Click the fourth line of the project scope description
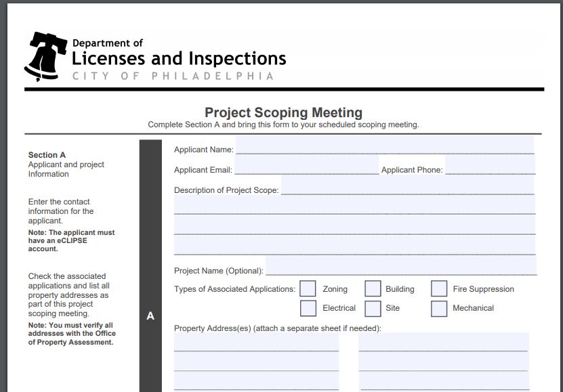The image size is (563, 392). [x=355, y=245]
